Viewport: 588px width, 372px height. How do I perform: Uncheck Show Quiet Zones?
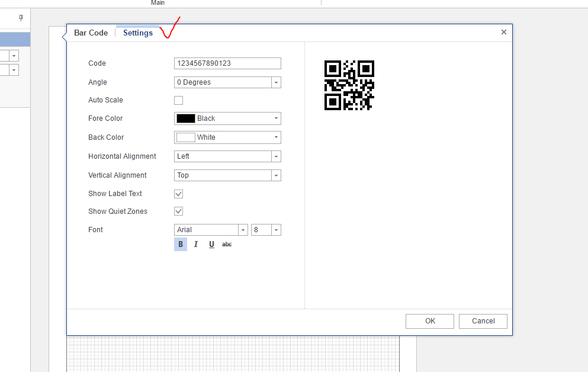coord(178,211)
